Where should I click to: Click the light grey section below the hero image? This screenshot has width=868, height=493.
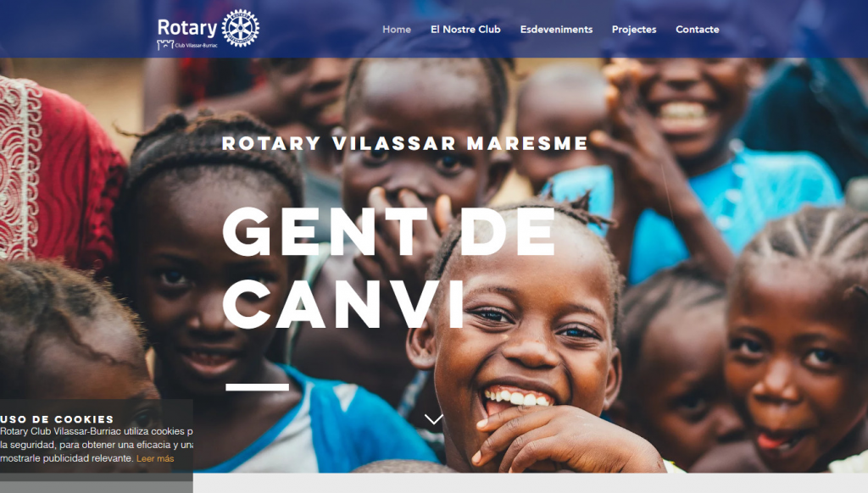[531, 483]
